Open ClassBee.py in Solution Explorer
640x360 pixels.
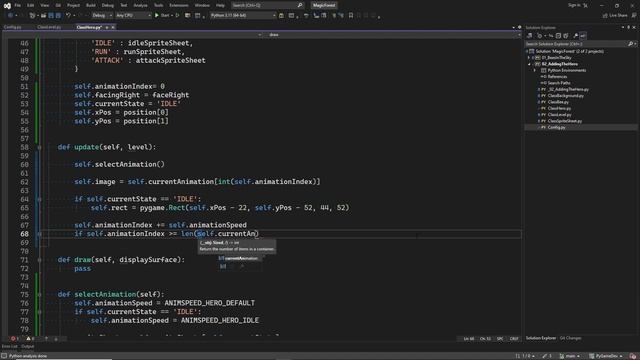point(558,102)
